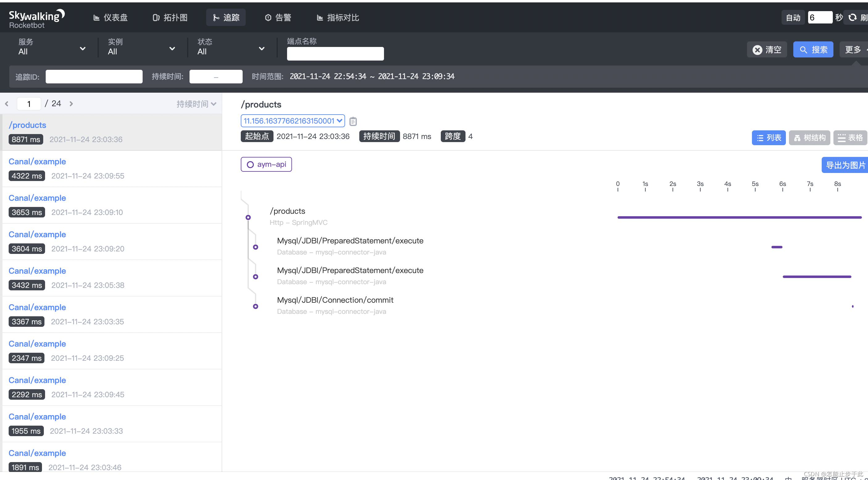The height and width of the screenshot is (480, 868).
Task: Click the refresh interval seconds field
Action: pos(820,18)
